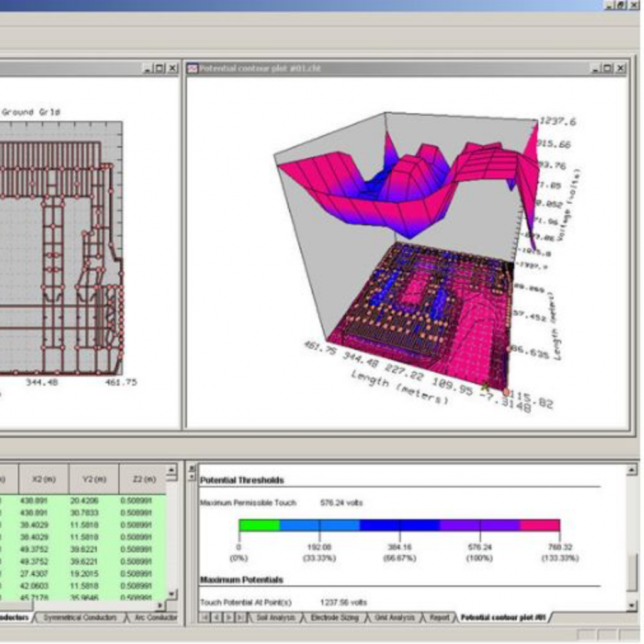This screenshot has width=644, height=644.
Task: Click the Z2 (m) column header
Action: click(x=143, y=479)
